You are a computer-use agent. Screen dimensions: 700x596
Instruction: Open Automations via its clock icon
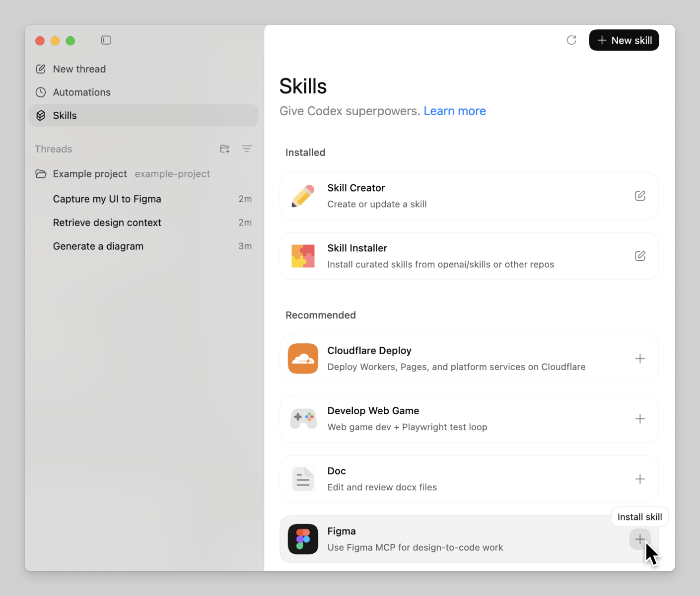coord(40,92)
